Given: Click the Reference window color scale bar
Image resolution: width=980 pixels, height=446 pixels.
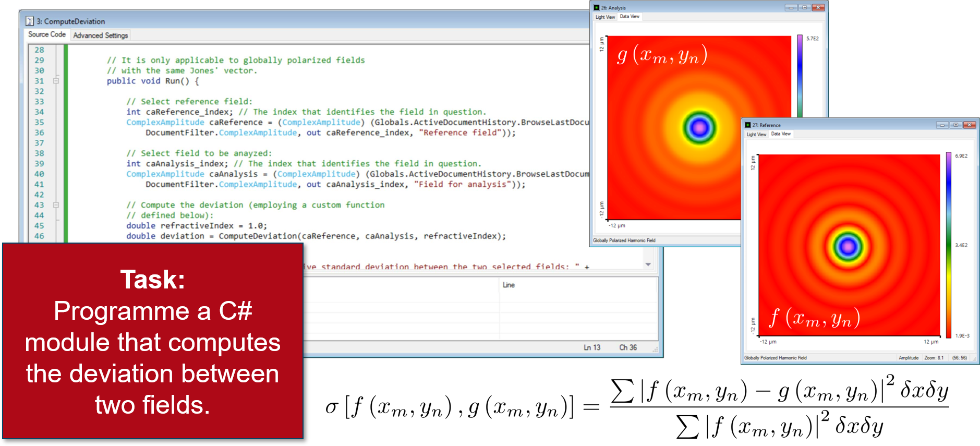Looking at the screenshot, I should (949, 245).
